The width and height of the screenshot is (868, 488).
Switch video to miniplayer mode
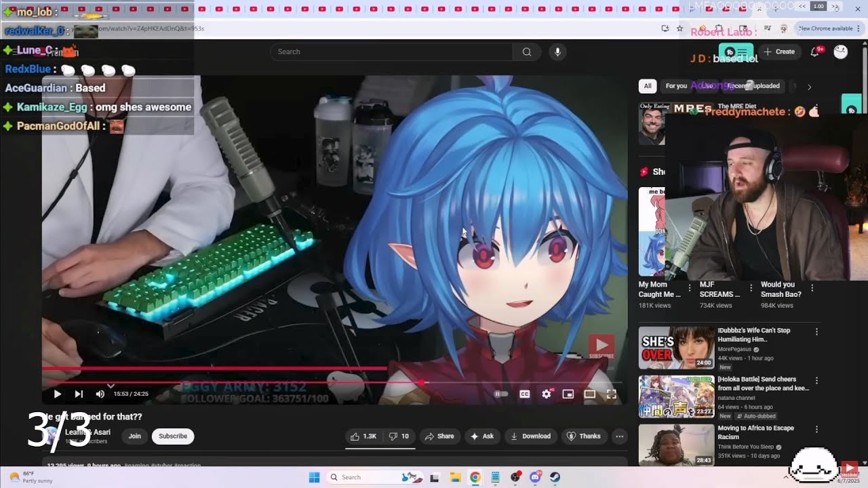(x=568, y=394)
